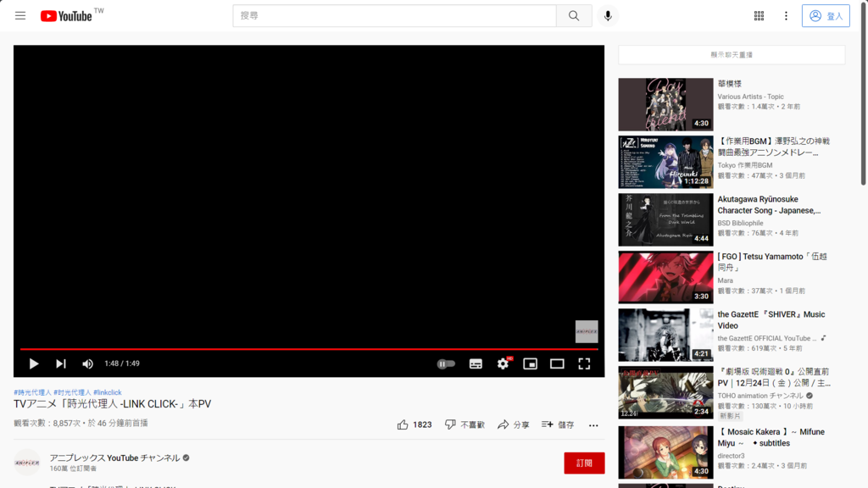Open hashtag #時光代理人
The width and height of the screenshot is (868, 488).
(x=33, y=392)
